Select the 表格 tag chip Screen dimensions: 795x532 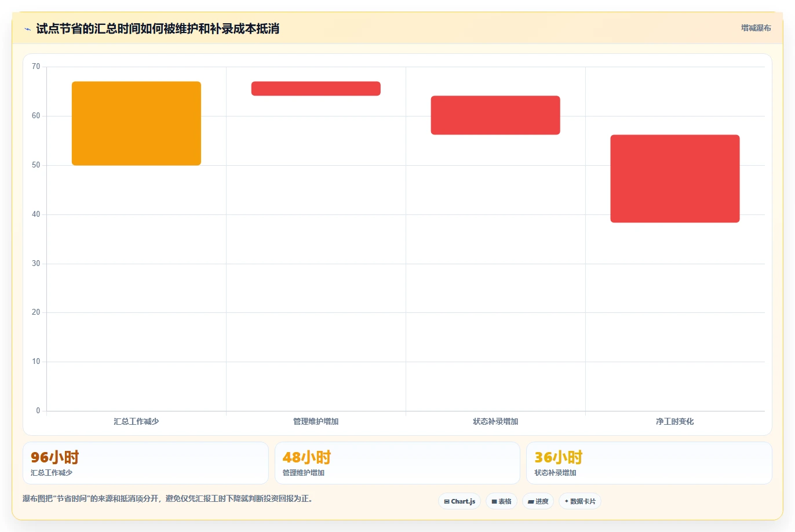[501, 501]
